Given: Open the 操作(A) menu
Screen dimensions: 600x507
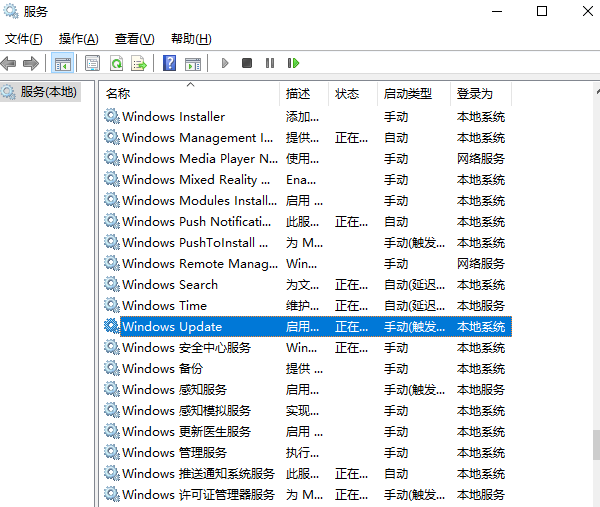Looking at the screenshot, I should [78, 39].
